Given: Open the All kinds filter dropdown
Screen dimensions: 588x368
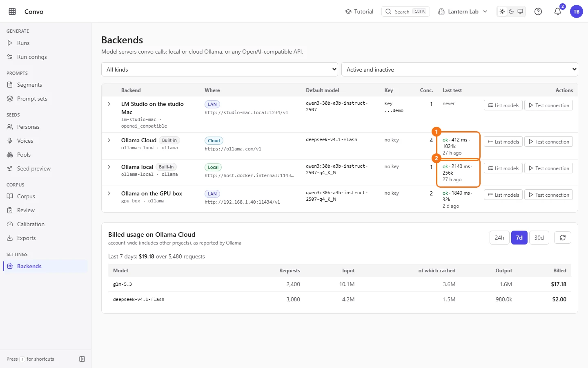Looking at the screenshot, I should (x=220, y=70).
